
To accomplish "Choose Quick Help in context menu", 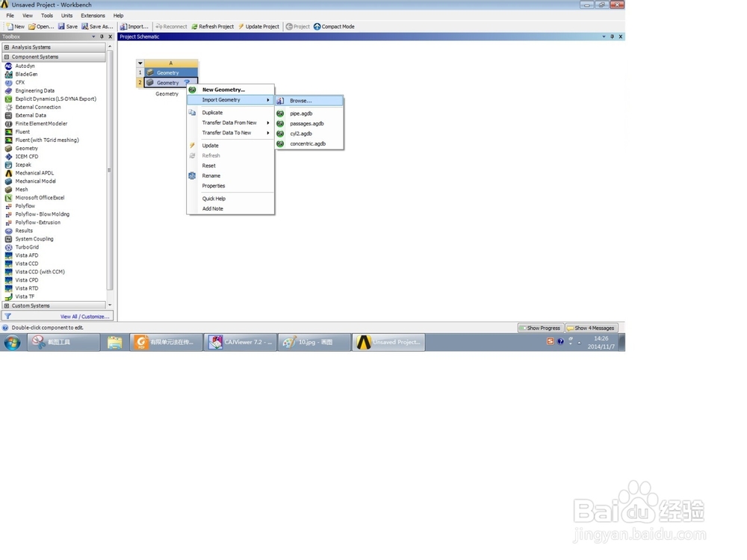I will point(231,199).
